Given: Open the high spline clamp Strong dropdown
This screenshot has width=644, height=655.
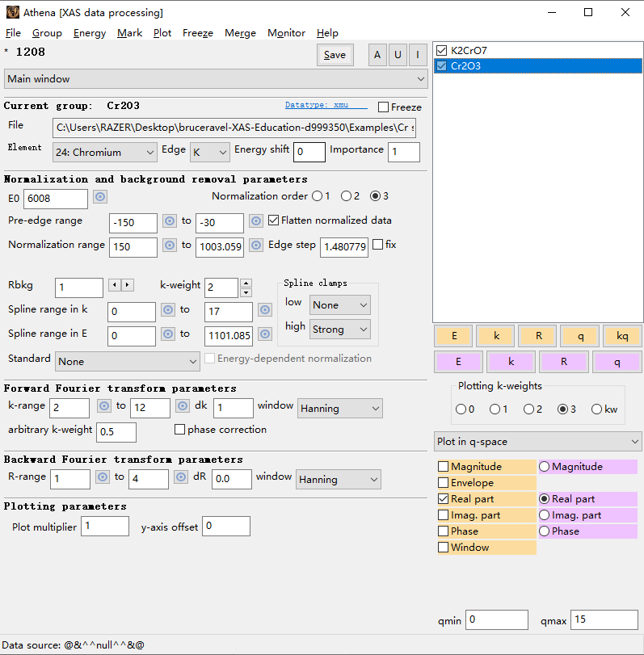Looking at the screenshot, I should pos(339,330).
